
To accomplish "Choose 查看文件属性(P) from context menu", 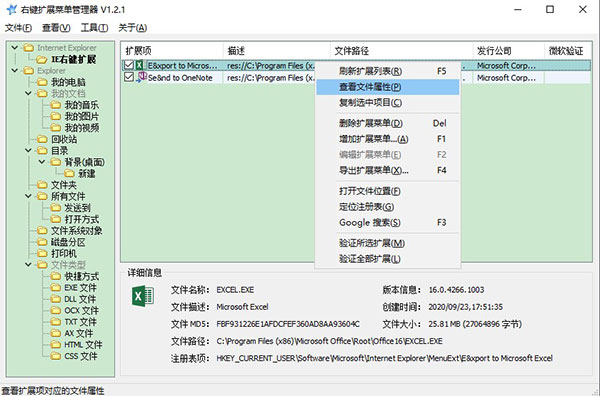I will click(x=388, y=87).
